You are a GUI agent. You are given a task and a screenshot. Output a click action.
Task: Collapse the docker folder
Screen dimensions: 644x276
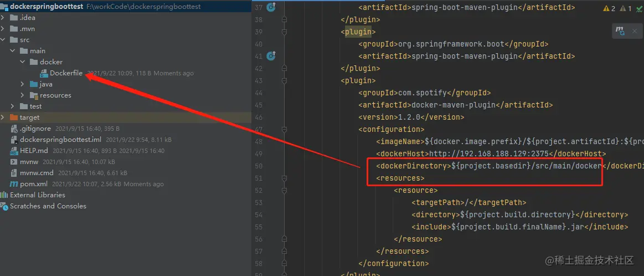(x=23, y=62)
